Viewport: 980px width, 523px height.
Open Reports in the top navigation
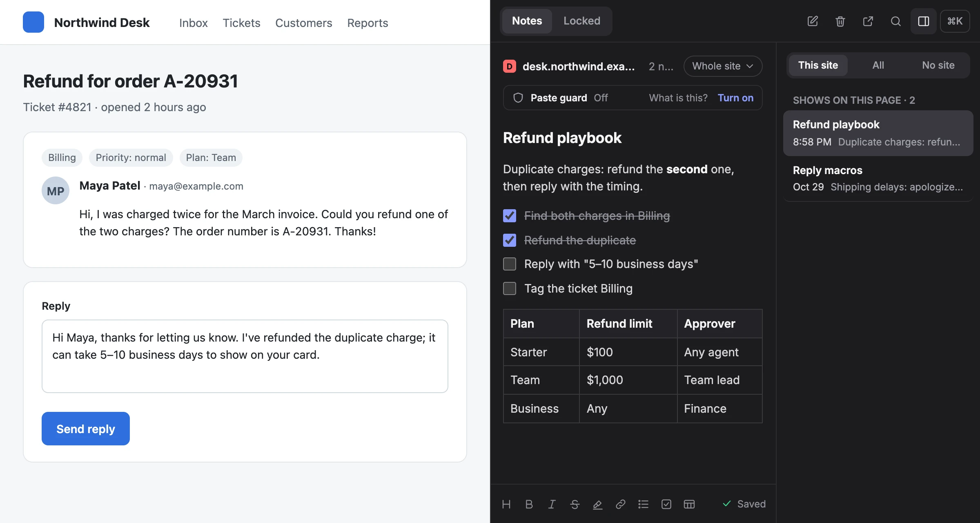pyautogui.click(x=367, y=23)
